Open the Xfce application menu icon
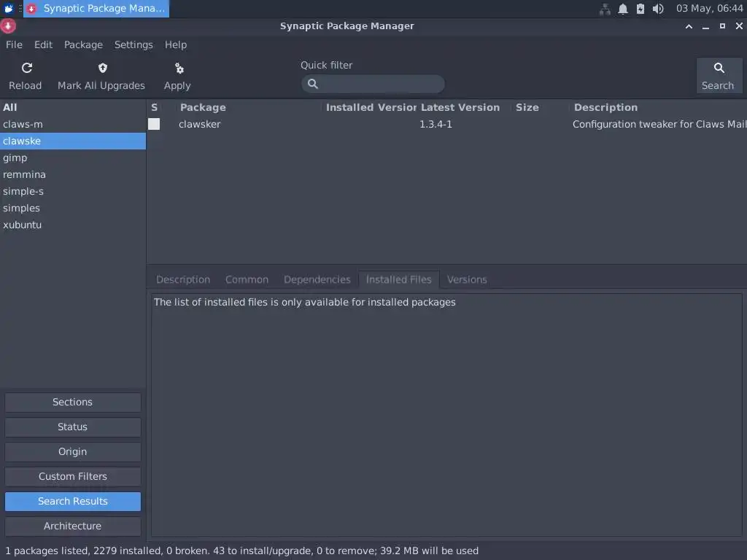 tap(8, 9)
